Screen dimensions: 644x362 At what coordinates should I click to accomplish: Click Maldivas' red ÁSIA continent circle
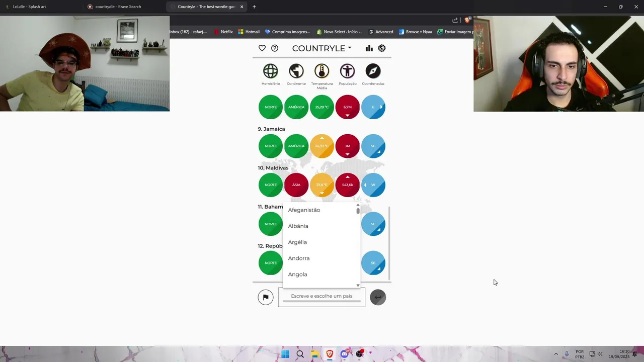296,185
